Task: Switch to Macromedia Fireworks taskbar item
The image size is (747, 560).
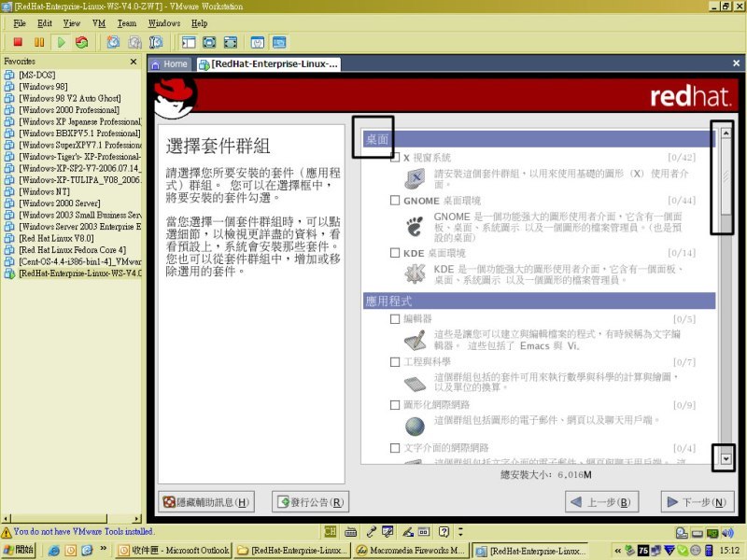Action: coord(411,551)
